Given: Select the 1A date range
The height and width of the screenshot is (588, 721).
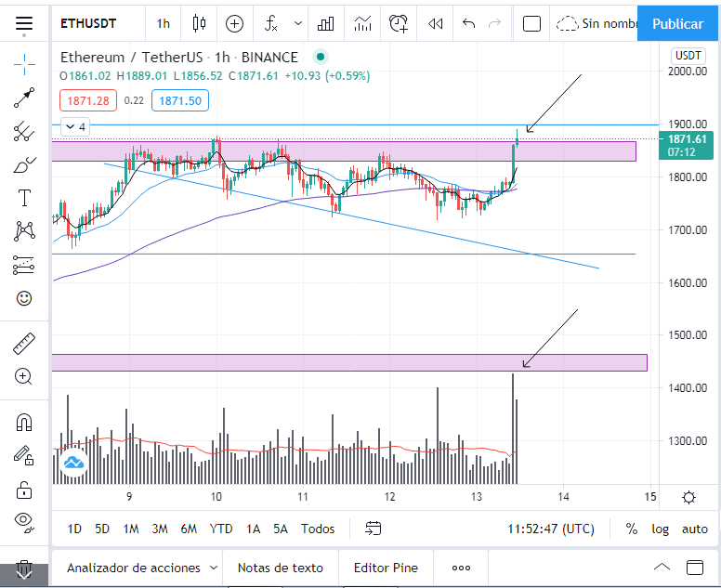Looking at the screenshot, I should 253,529.
